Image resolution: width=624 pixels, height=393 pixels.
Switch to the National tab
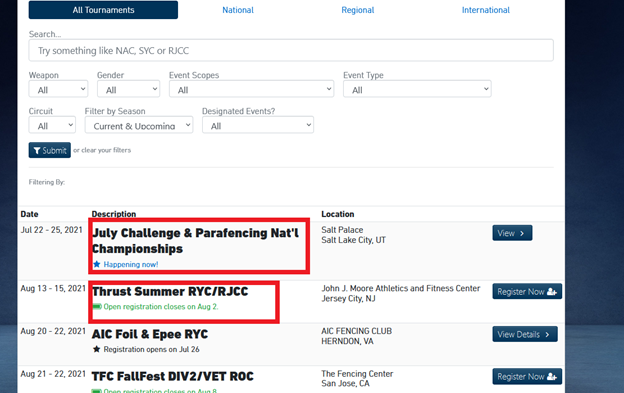(x=238, y=10)
